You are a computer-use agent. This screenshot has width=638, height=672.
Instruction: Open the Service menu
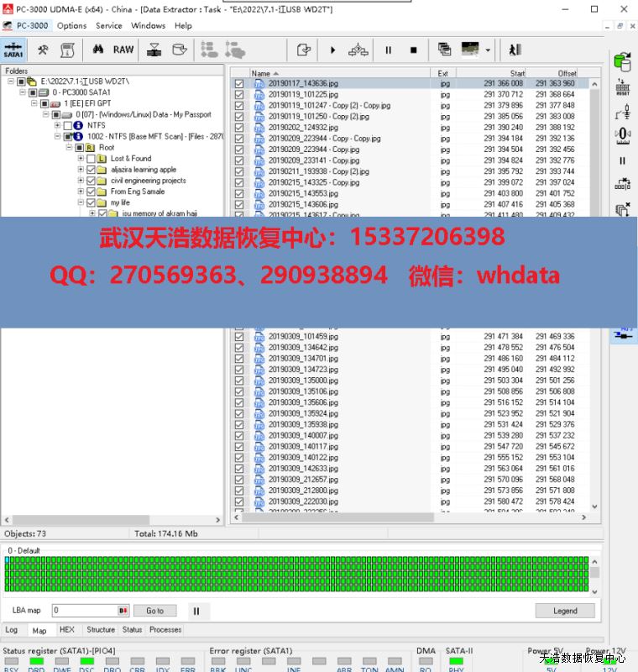pos(109,25)
